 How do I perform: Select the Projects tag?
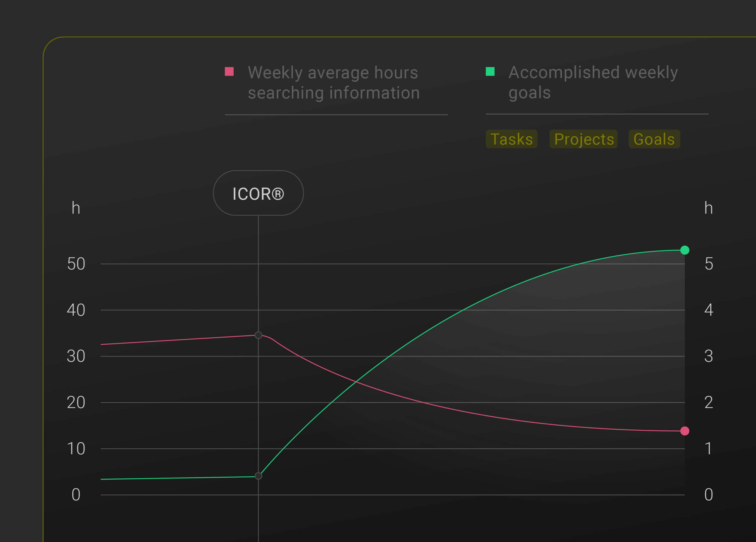584,139
